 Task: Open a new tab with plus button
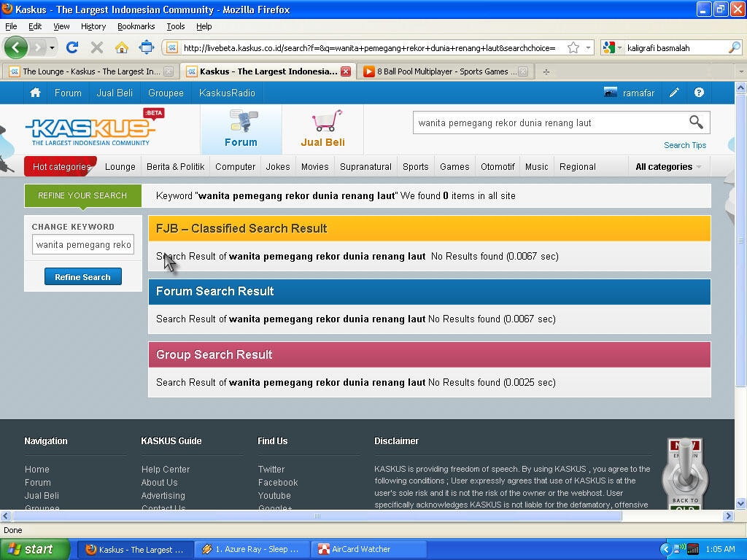click(x=546, y=71)
